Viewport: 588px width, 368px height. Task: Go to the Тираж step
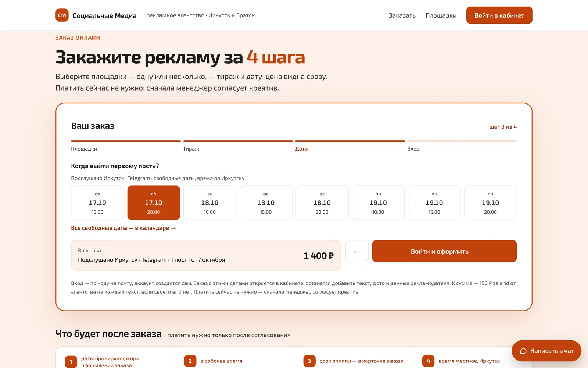191,149
